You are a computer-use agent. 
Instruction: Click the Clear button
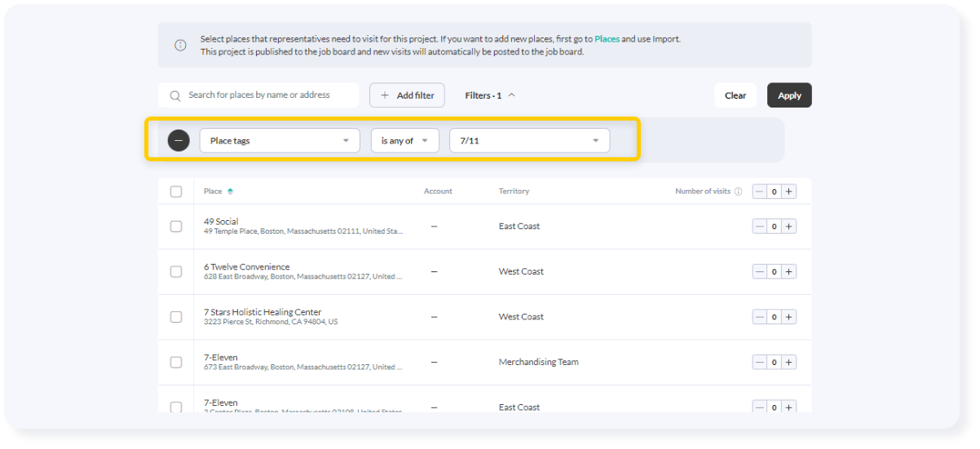click(735, 95)
